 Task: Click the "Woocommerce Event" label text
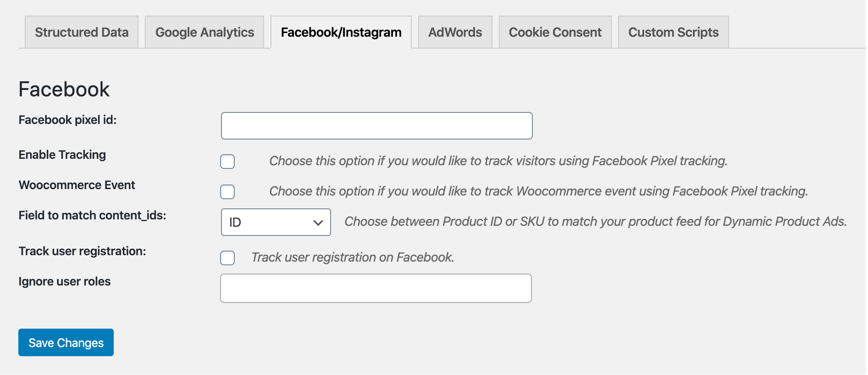coord(77,185)
